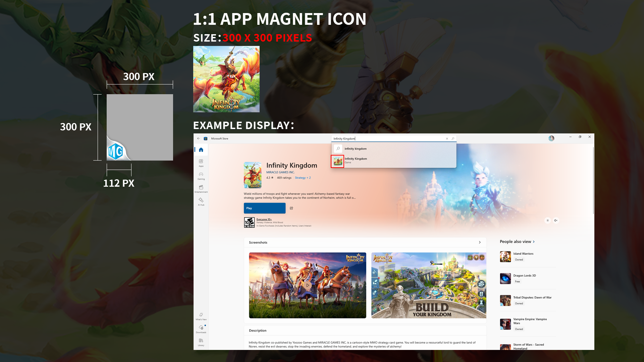This screenshot has height=362, width=644.
Task: Pause the hero trailer video
Action: [x=547, y=220]
